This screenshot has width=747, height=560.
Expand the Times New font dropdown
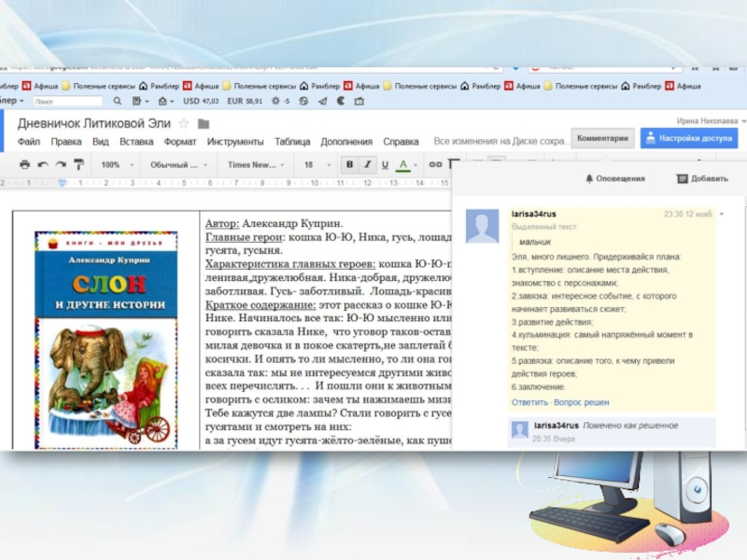point(255,164)
